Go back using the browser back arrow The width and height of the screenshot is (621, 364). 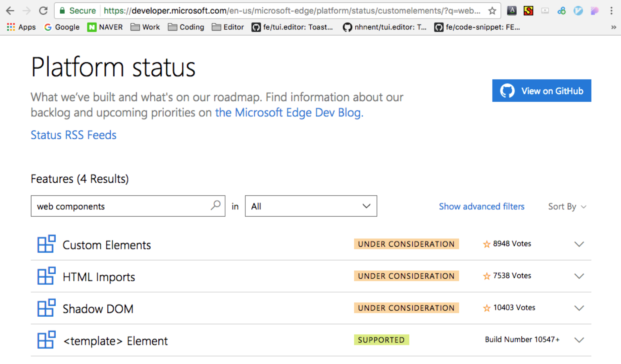[x=10, y=11]
